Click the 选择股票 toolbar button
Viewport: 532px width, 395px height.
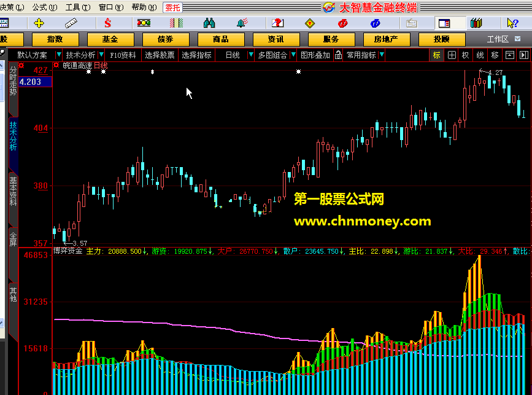(160, 55)
